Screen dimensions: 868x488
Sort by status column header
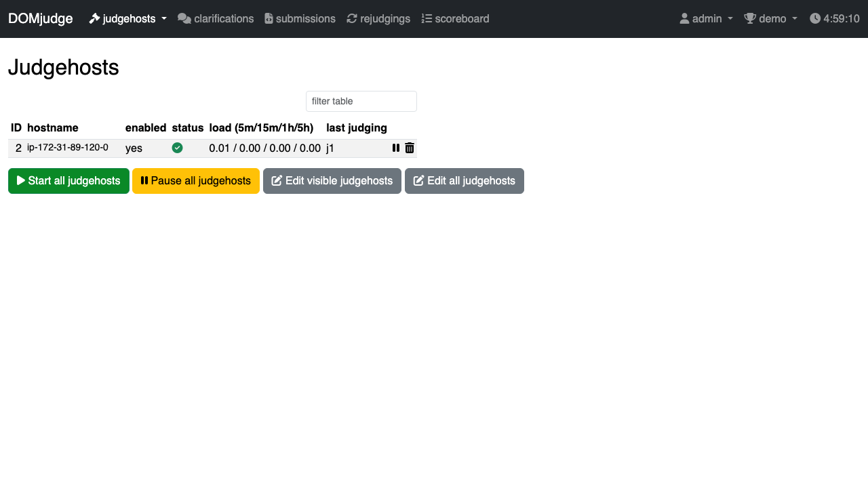(188, 127)
